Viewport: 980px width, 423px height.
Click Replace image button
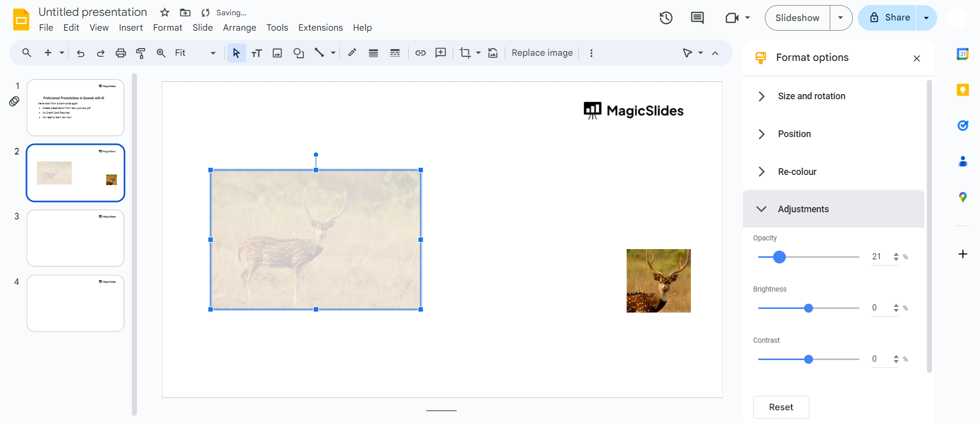pyautogui.click(x=542, y=53)
